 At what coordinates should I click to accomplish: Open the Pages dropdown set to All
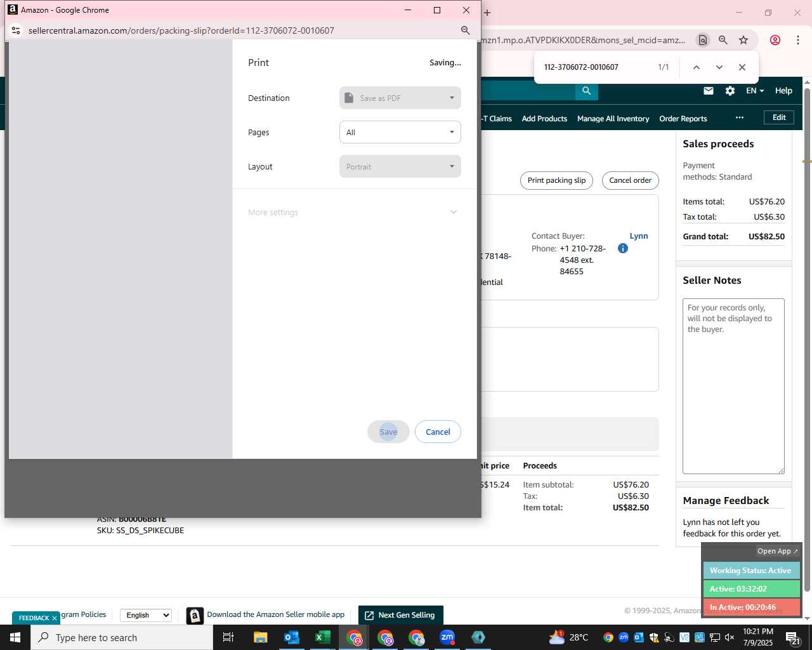400,132
